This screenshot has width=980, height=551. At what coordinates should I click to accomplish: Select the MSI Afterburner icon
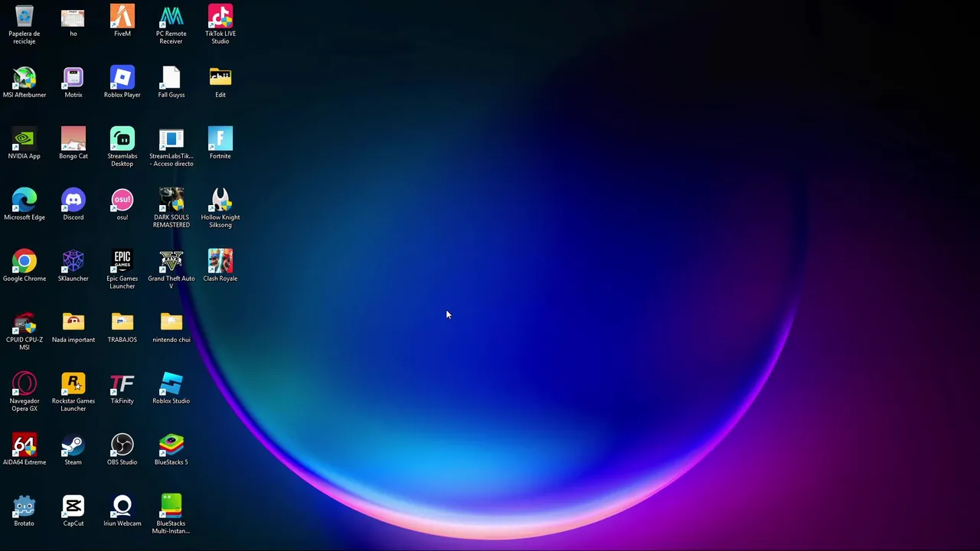pos(24,77)
